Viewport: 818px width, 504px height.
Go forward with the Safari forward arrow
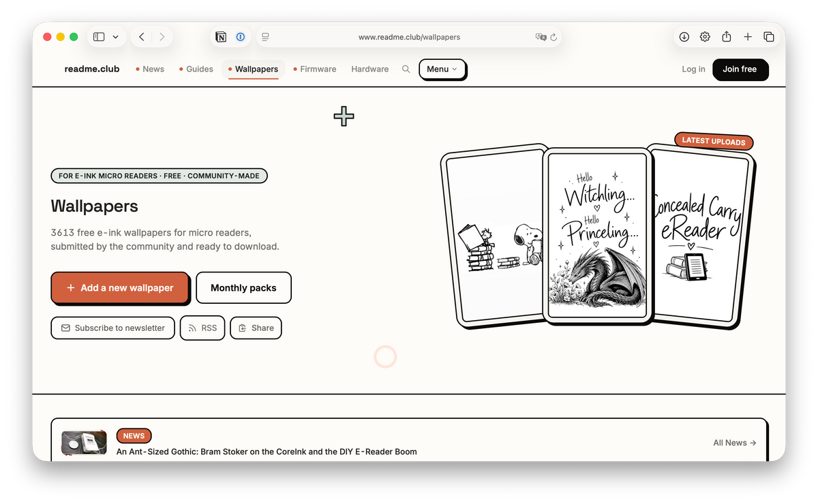162,37
